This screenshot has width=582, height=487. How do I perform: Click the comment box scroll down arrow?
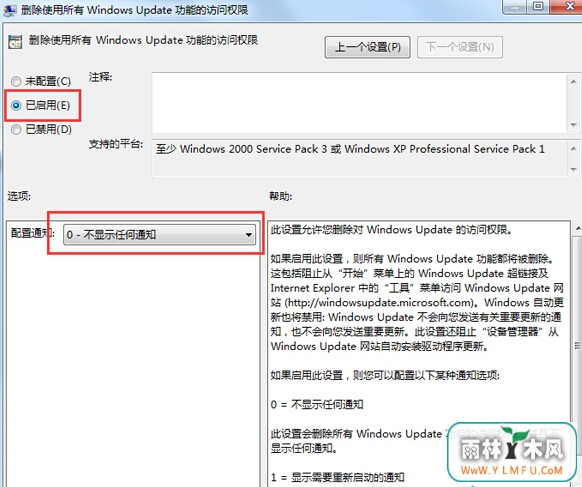pyautogui.click(x=574, y=125)
